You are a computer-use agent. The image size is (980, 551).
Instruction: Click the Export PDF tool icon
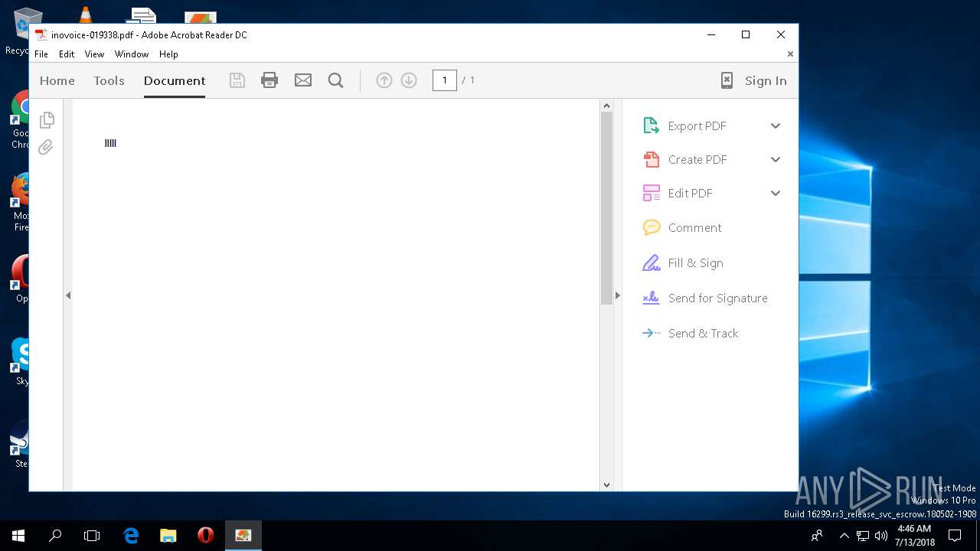[x=651, y=126]
